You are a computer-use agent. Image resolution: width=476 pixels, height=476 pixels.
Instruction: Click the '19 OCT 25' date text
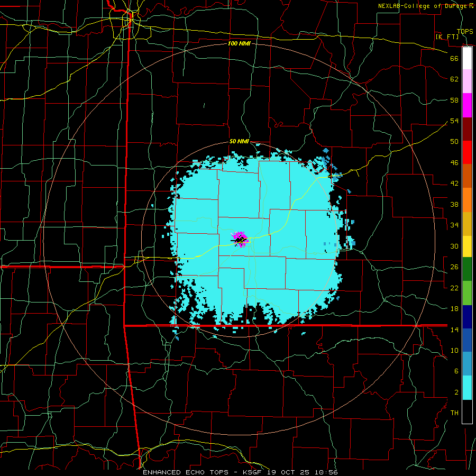[288, 472]
